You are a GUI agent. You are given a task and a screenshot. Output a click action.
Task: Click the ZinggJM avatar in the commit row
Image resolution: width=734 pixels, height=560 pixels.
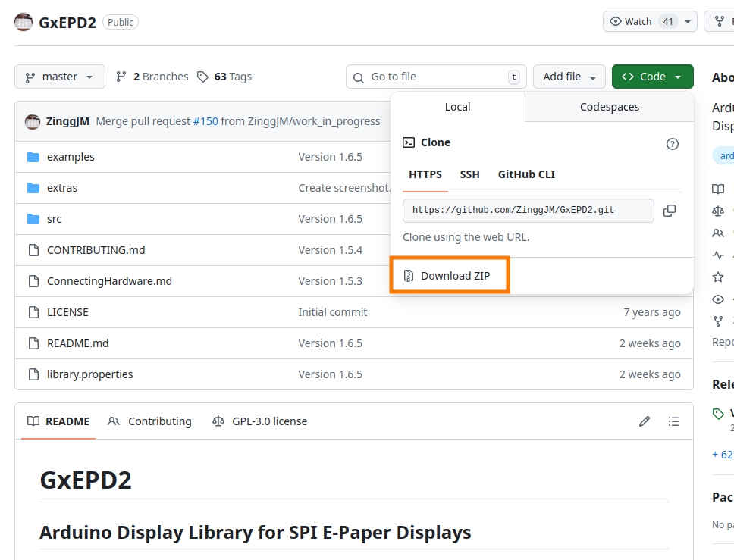(x=33, y=121)
